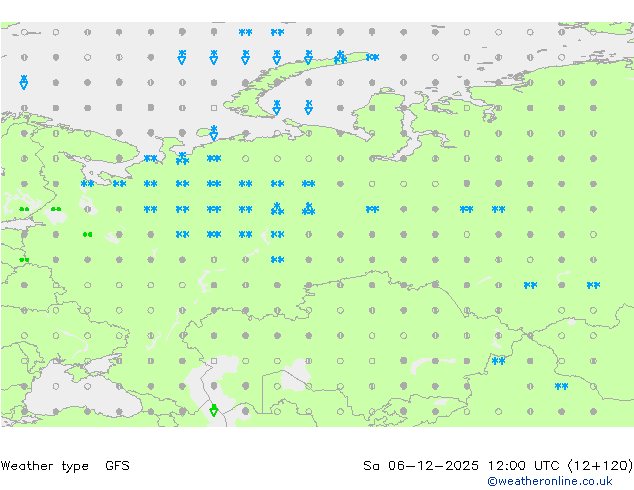634x490 pixels.
Task: Click the '12:00 UTC' time text
Action: point(523,466)
